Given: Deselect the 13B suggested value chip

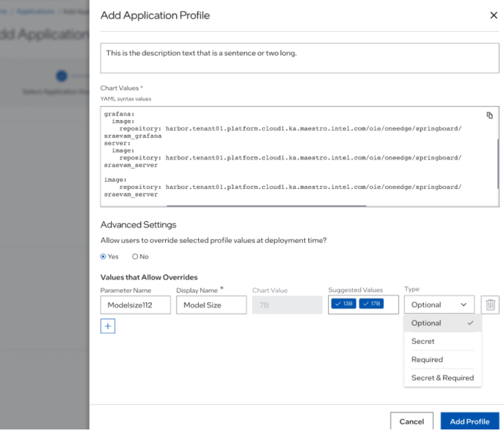Looking at the screenshot, I should click(x=343, y=304).
